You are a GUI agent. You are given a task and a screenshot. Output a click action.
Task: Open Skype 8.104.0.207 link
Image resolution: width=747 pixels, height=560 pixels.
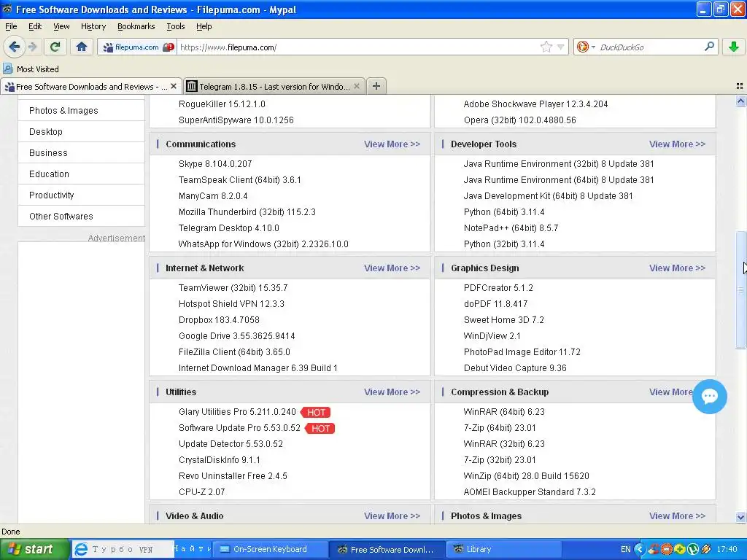tap(215, 164)
